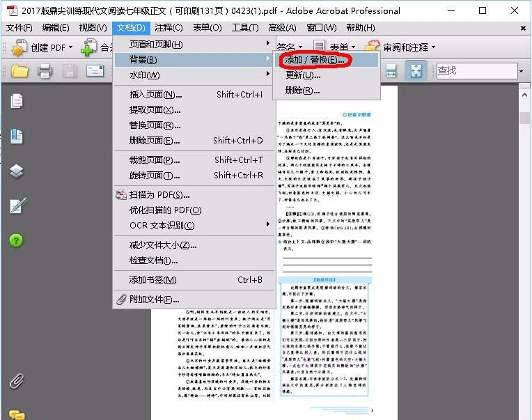Open the 高级(A) menu
This screenshot has width=532, height=420.
(282, 28)
